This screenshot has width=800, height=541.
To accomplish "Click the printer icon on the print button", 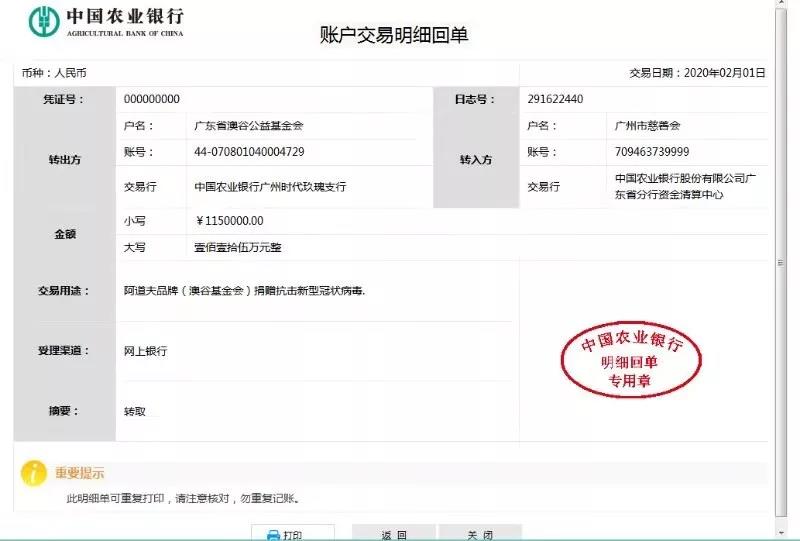I will click(x=272, y=535).
